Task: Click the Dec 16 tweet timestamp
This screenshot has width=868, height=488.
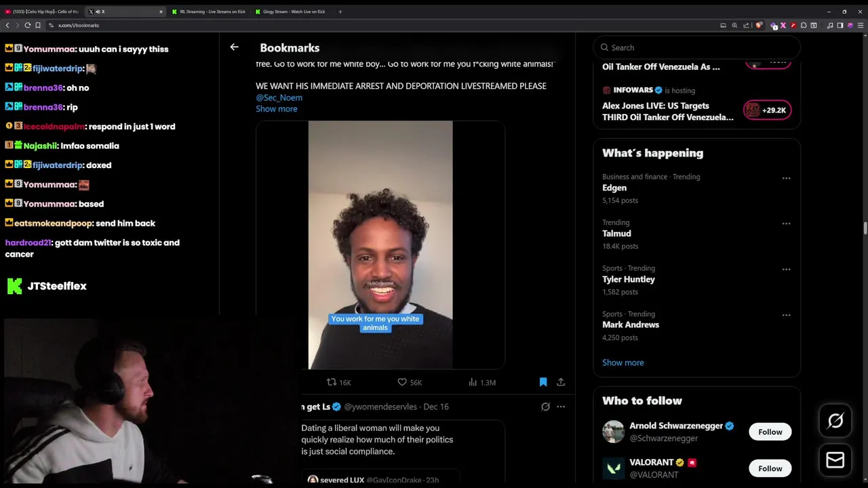Action: [x=436, y=407]
